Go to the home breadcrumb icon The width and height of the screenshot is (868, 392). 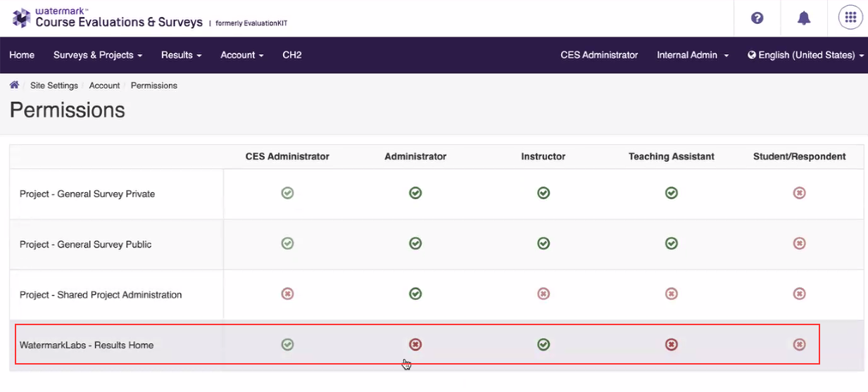coord(14,85)
